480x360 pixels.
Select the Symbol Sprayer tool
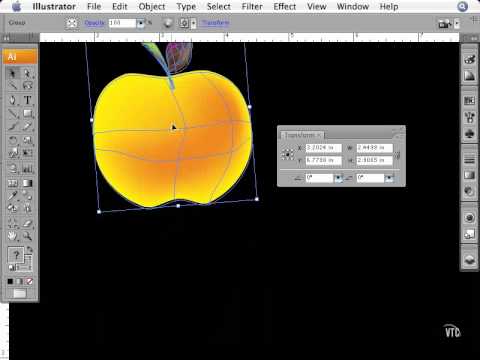click(x=13, y=169)
